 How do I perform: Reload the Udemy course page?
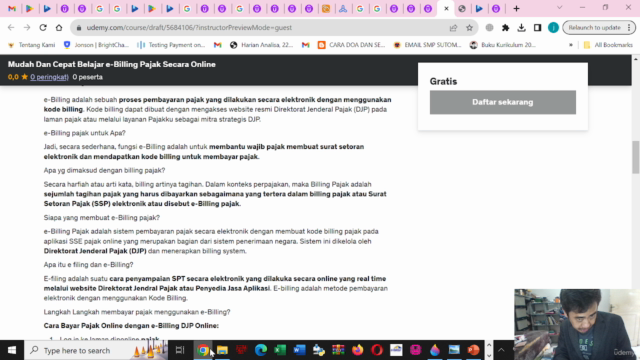click(43, 28)
